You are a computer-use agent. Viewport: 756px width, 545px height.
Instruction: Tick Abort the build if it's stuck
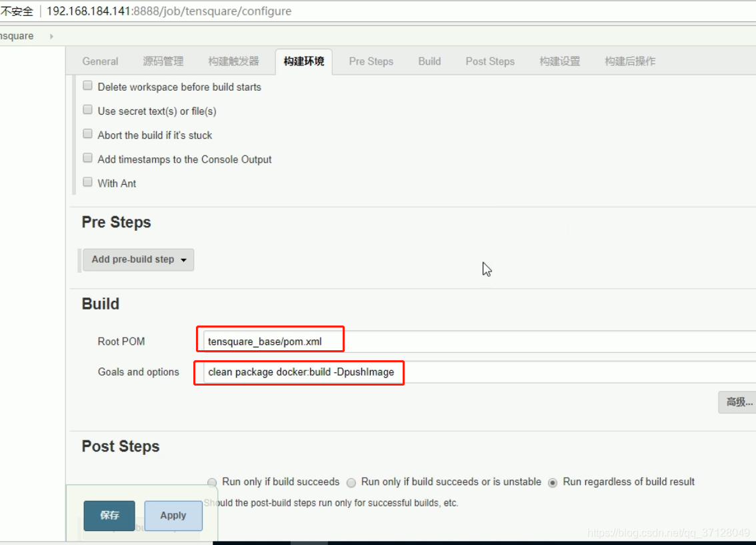[87, 134]
